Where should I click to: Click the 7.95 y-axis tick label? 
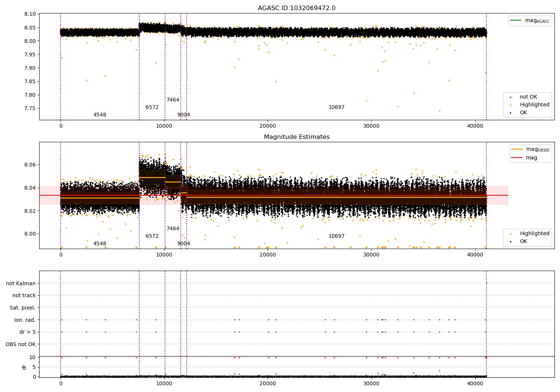(30, 55)
